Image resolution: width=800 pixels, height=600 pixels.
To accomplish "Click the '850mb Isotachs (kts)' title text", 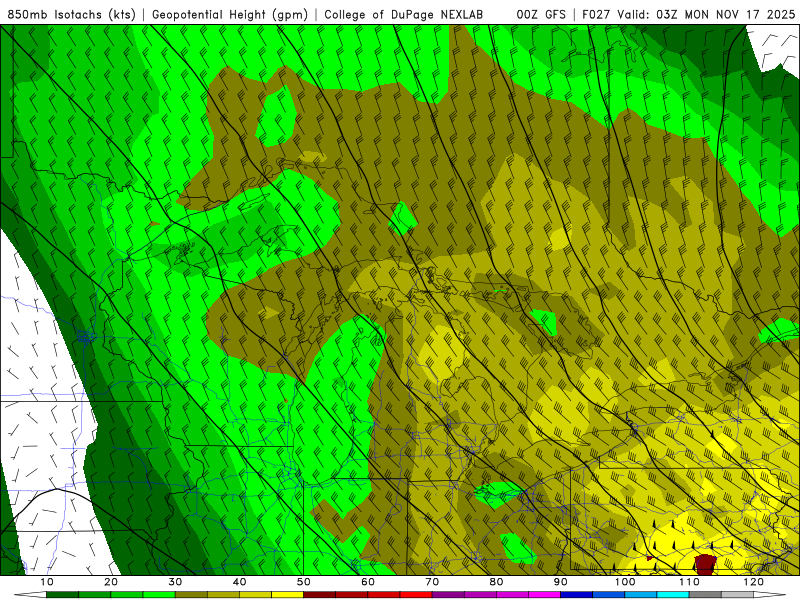I will point(71,15).
